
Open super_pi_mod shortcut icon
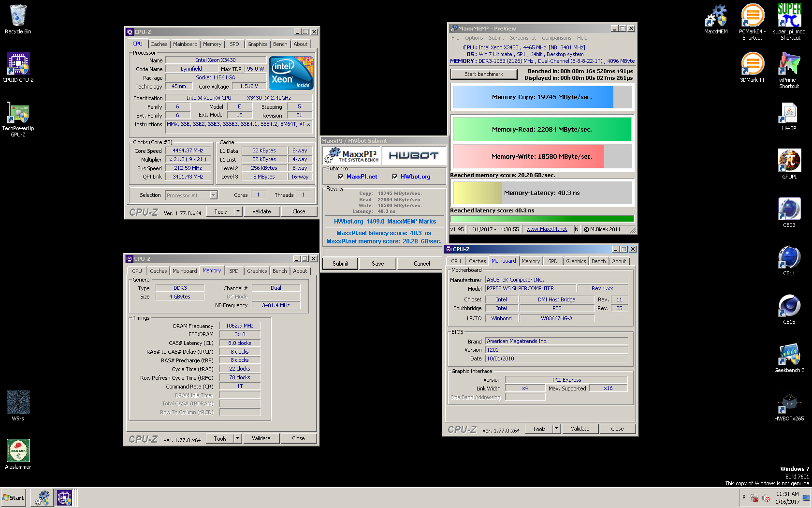point(789,22)
